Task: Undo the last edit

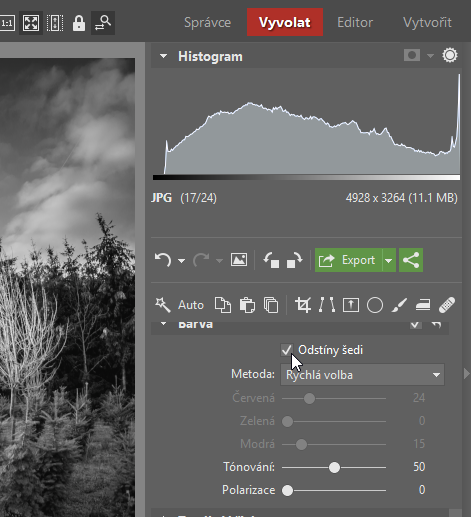Action: (x=163, y=260)
